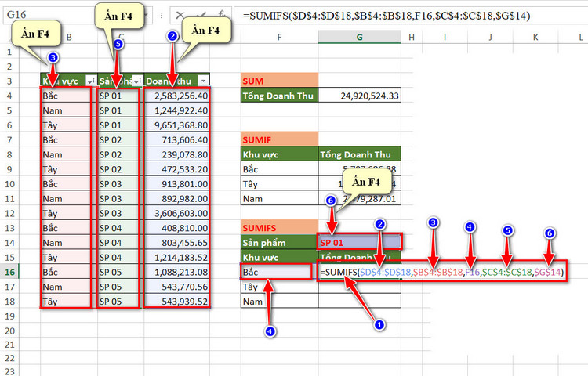Select the value 408,810.00

pyautogui.click(x=176, y=228)
